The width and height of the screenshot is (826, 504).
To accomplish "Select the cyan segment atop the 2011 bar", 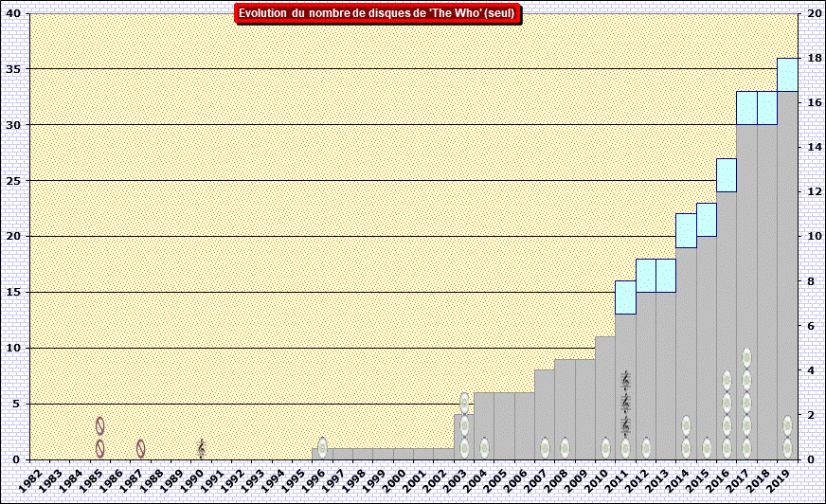I will [625, 297].
